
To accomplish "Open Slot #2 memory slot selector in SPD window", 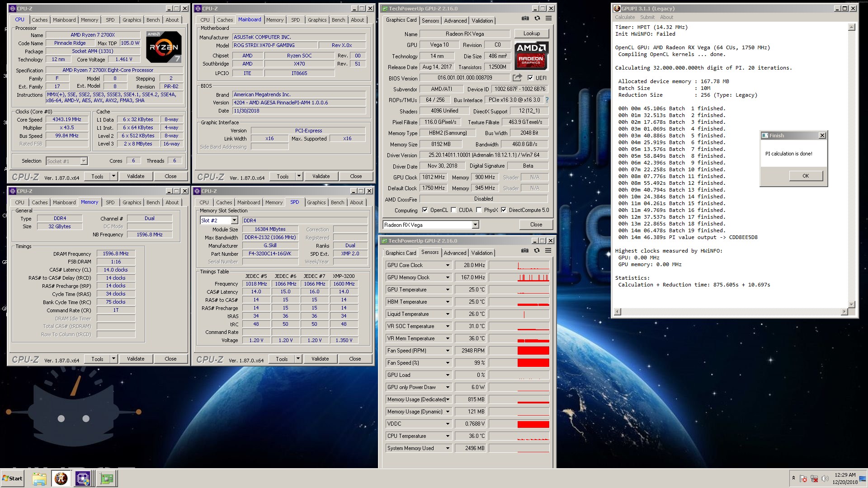I will click(234, 220).
